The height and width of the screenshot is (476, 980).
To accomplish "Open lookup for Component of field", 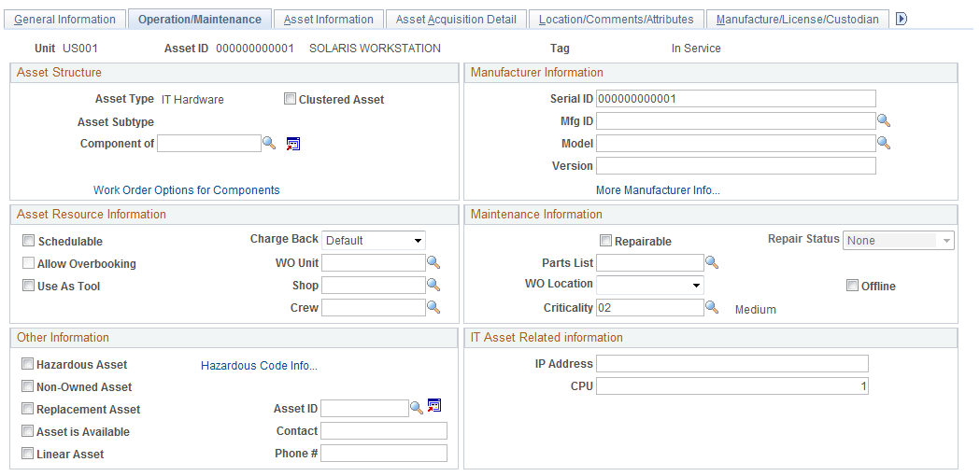I will 269,143.
